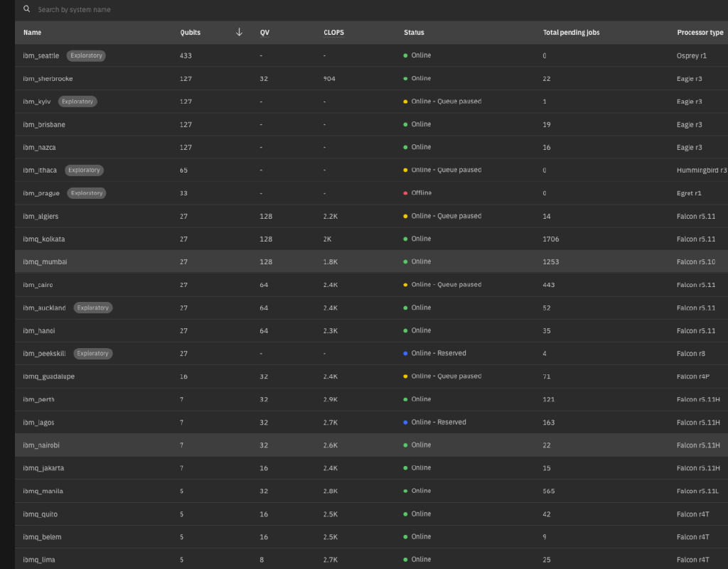728x569 pixels.
Task: Click the Processor type column header
Action: (700, 33)
